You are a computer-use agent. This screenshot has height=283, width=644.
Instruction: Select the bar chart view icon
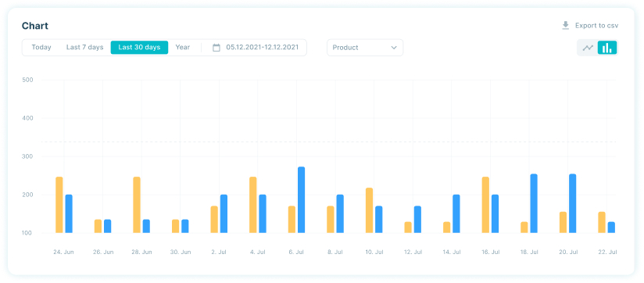point(607,48)
